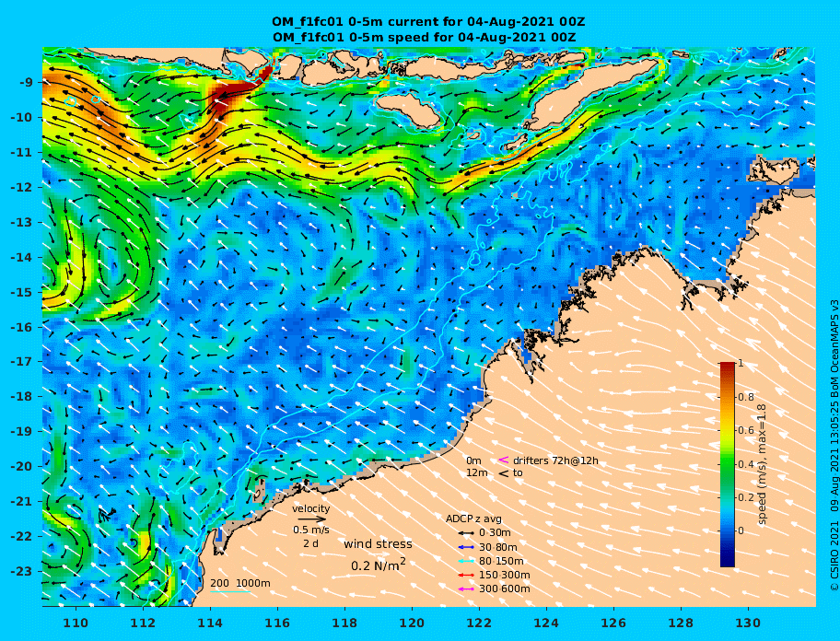This screenshot has height=641, width=840.
Task: Select latitude axis label '-13'
Action: coord(23,222)
